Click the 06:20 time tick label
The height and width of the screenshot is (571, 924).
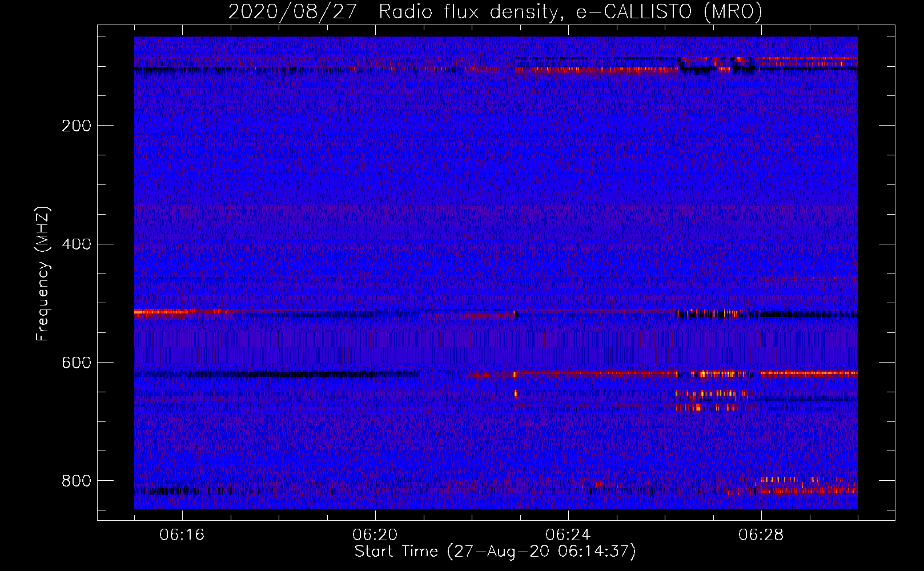pyautogui.click(x=375, y=534)
